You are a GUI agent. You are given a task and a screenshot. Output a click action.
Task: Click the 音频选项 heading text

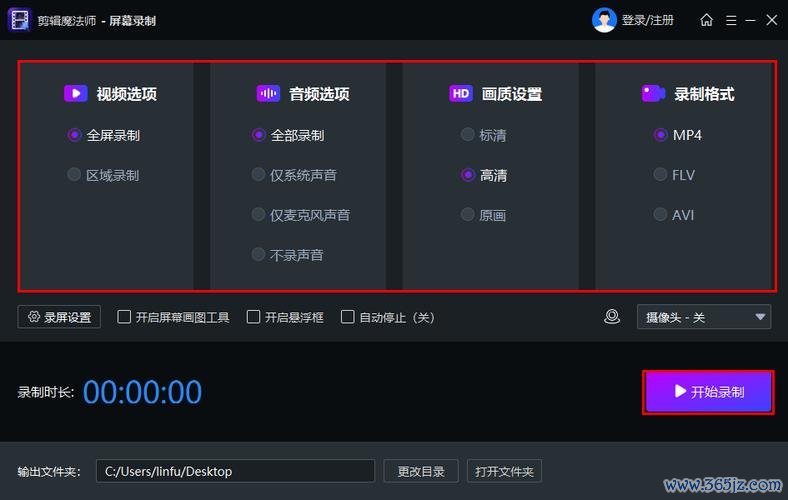(319, 93)
